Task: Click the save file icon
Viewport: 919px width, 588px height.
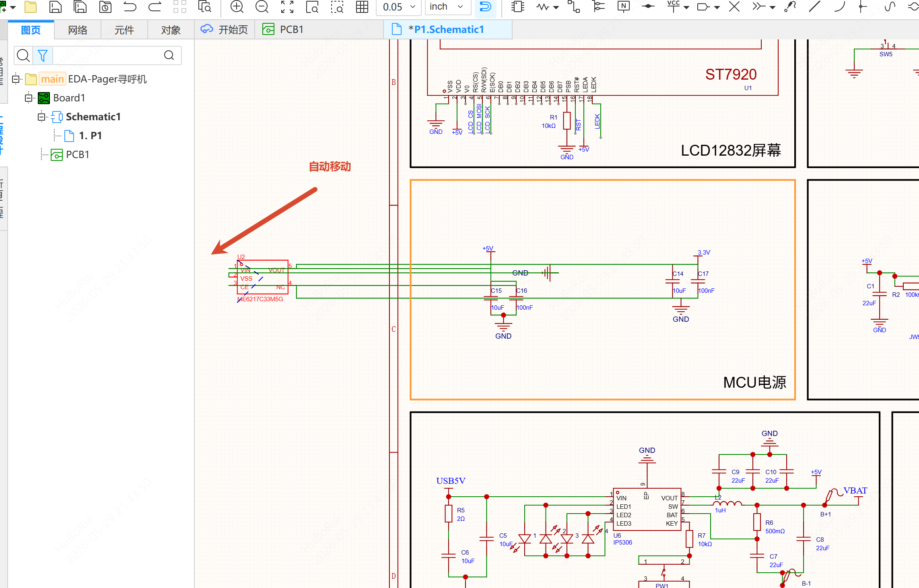Action: 55,7
